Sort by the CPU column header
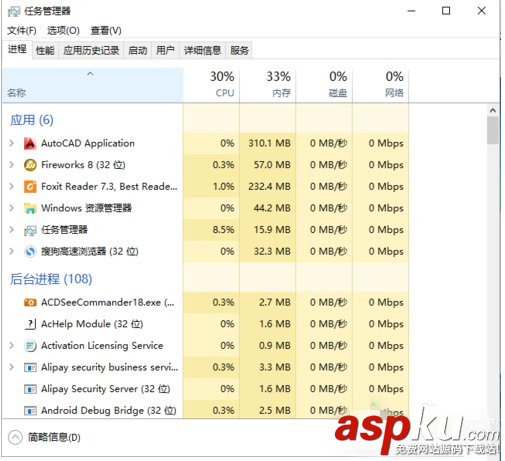 click(211, 85)
